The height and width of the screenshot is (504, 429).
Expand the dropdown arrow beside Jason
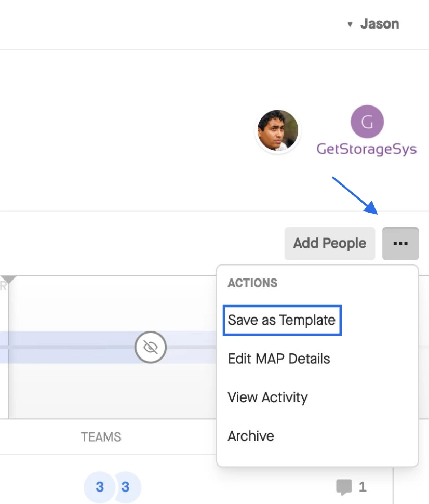point(350,24)
